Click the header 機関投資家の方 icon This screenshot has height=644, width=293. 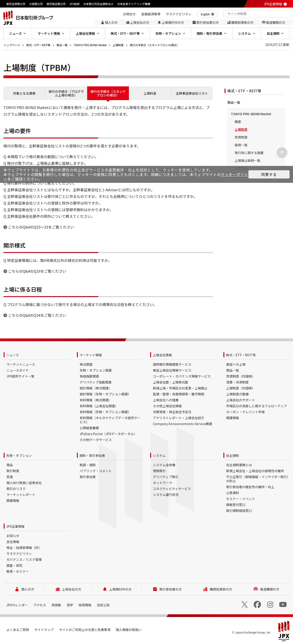click(x=229, y=22)
